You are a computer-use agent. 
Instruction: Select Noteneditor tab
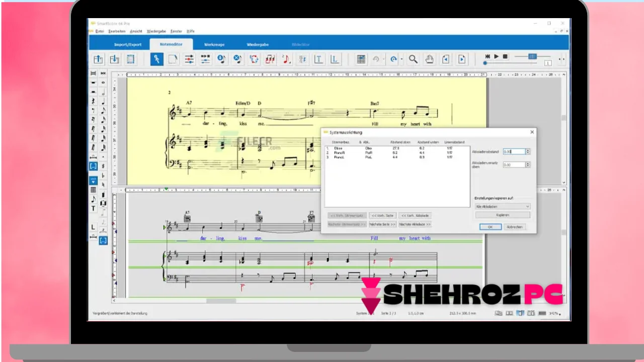click(x=171, y=44)
